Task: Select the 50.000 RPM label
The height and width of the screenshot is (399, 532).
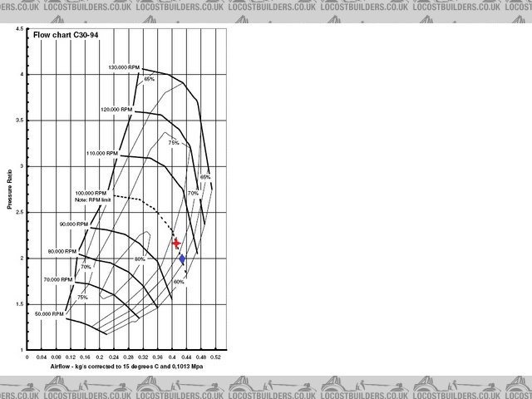Action: pos(49,314)
